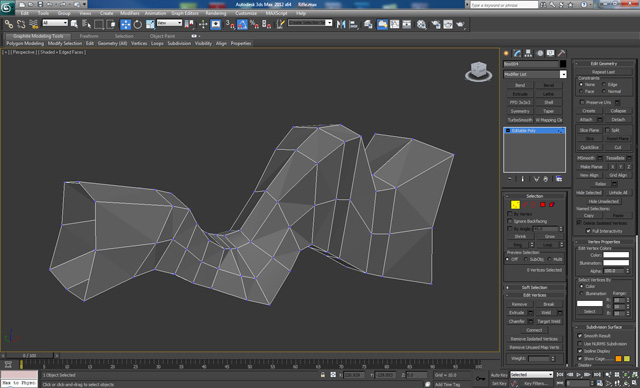Open the Hierarchy command panel tab
Screen dimensions: 640x388
(x=529, y=53)
